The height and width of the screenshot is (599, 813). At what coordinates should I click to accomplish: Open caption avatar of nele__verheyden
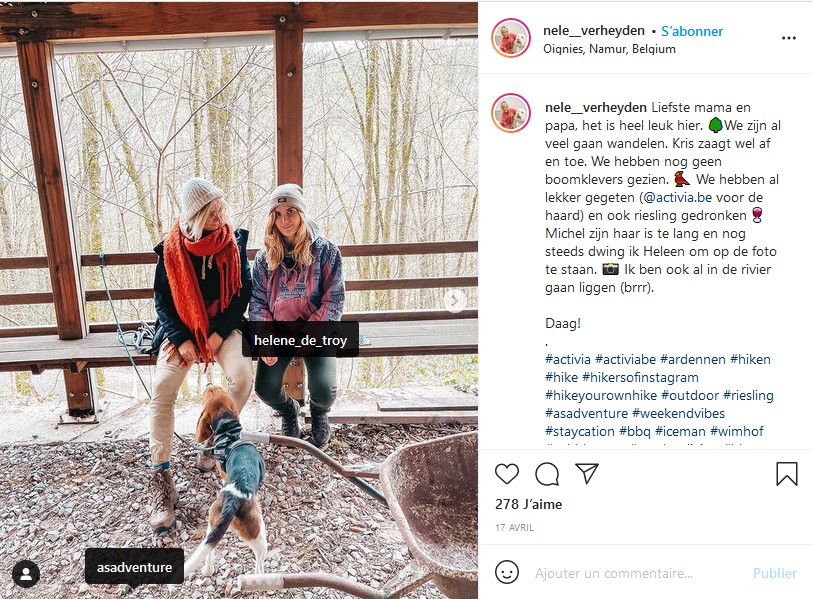(x=511, y=113)
